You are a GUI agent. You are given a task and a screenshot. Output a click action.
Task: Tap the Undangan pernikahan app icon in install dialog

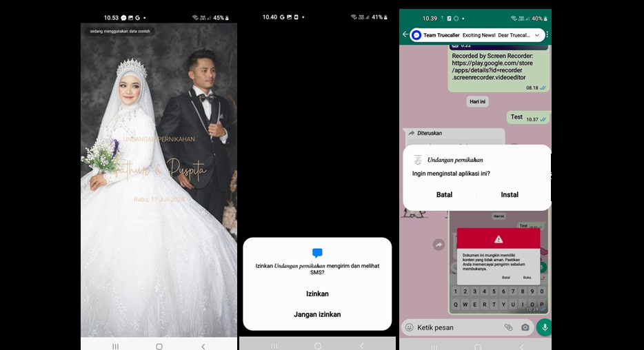[x=418, y=160]
